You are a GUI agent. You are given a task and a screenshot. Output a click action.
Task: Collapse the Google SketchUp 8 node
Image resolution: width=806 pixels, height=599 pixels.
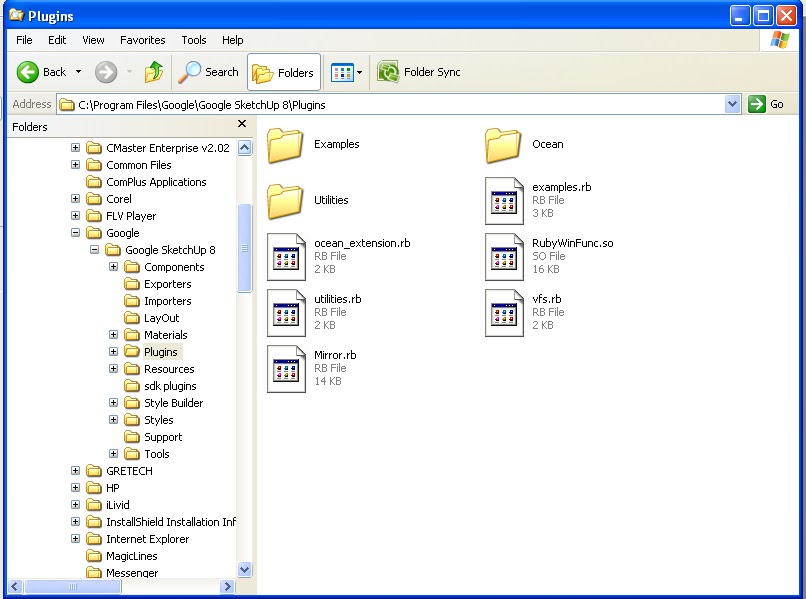tap(95, 249)
